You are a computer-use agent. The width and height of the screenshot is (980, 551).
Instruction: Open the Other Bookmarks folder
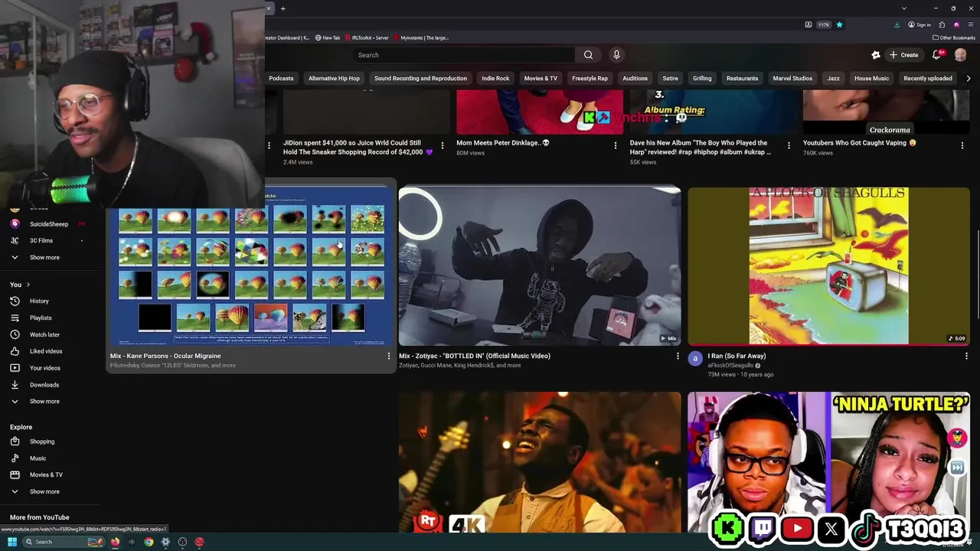pyautogui.click(x=954, y=37)
